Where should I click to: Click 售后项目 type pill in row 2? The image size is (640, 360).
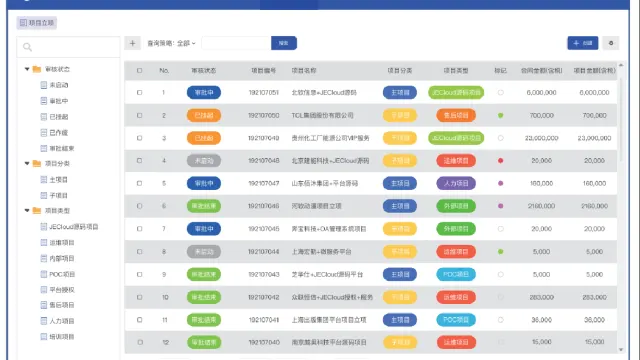point(456,116)
